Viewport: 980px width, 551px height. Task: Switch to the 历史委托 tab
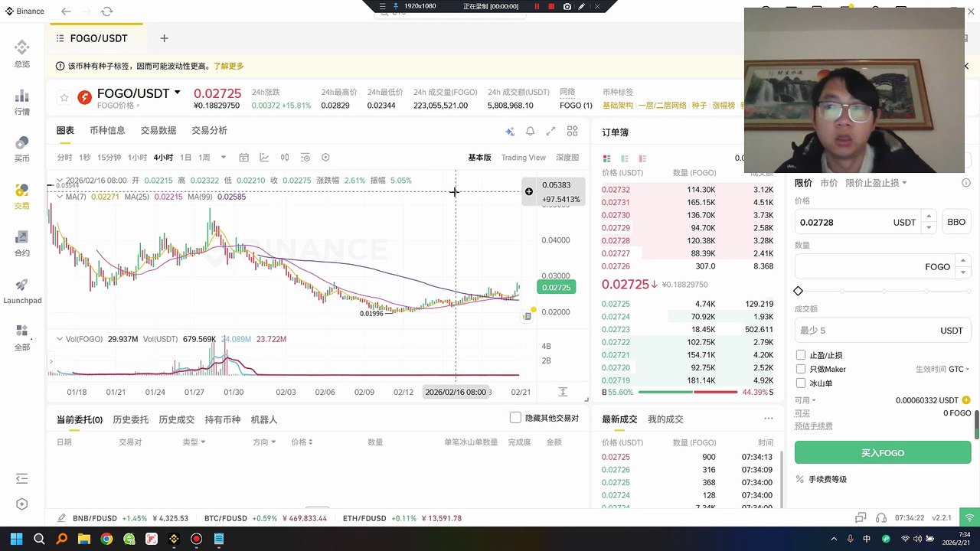pyautogui.click(x=130, y=419)
